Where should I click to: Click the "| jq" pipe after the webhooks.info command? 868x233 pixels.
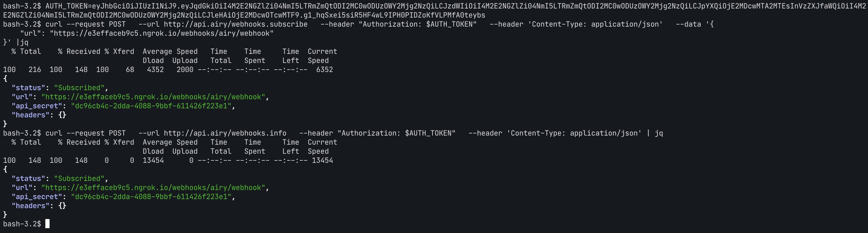click(655, 133)
